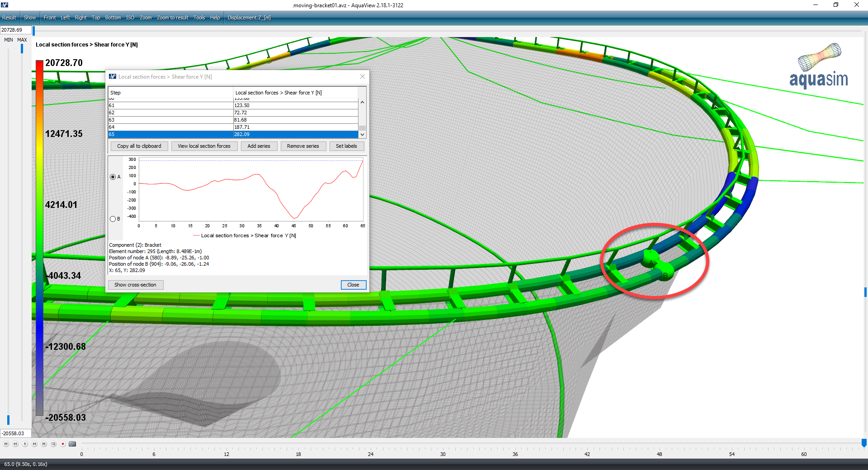868x470 pixels.
Task: Click the Zoom toolbar item
Action: (x=146, y=18)
